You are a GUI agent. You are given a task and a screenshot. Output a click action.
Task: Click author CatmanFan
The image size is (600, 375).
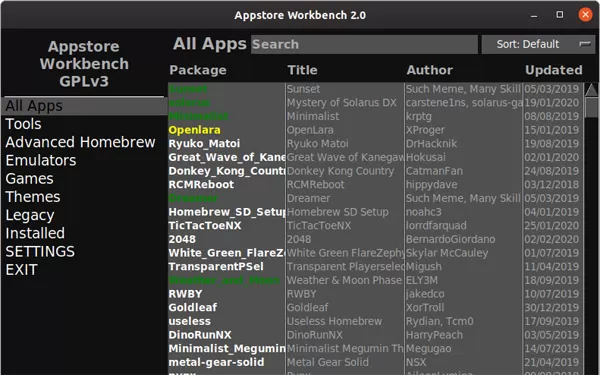[434, 171]
